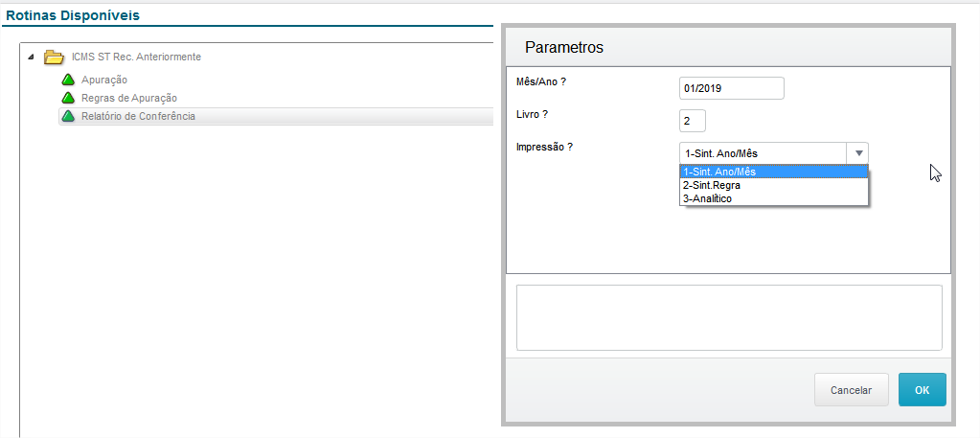Click the green icon beside Relatório de Conferência
This screenshot has height=438, width=980.
(68, 117)
